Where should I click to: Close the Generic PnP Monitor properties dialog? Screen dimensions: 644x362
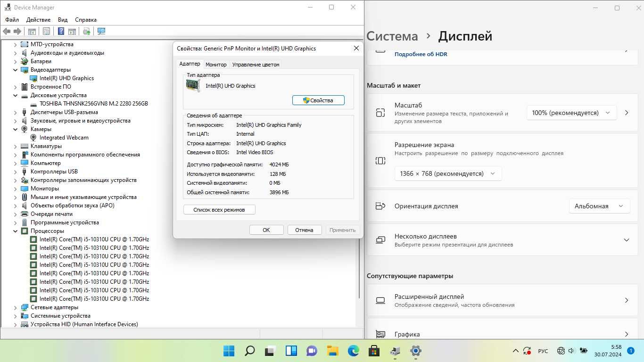coord(356,48)
